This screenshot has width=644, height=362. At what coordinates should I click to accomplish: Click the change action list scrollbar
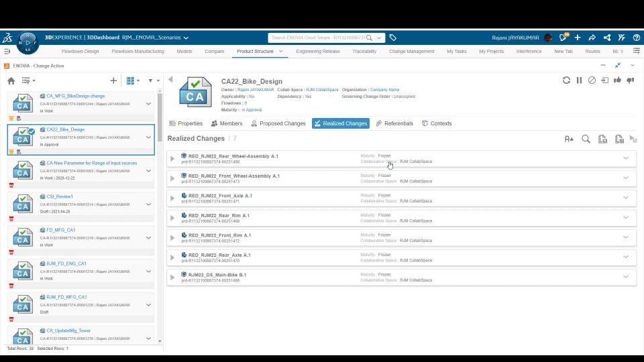pos(160,116)
